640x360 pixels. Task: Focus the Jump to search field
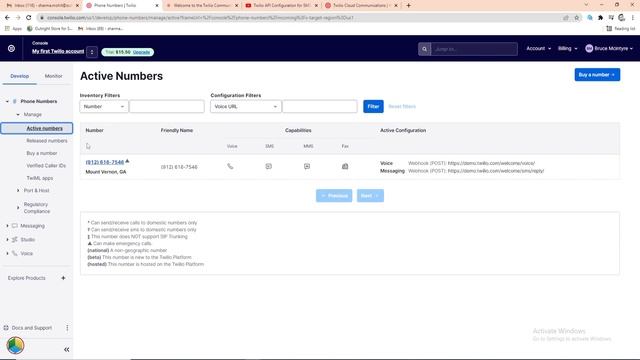click(x=474, y=49)
